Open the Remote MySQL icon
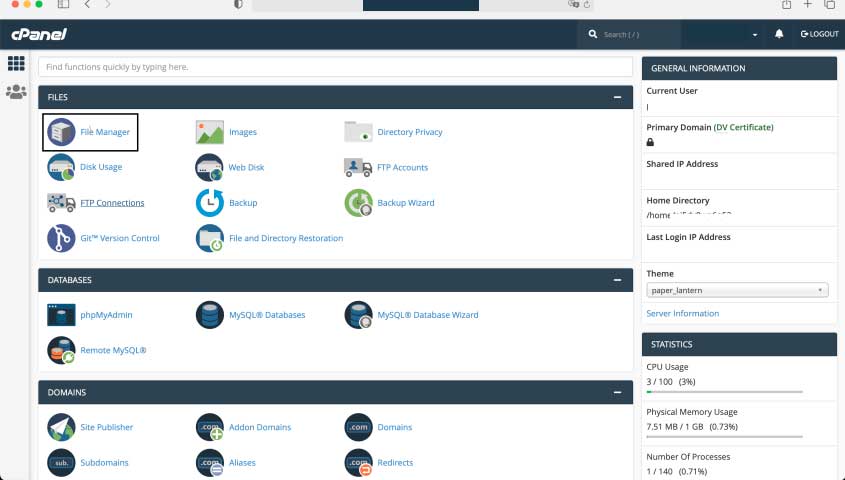The height and width of the screenshot is (480, 845). pyautogui.click(x=61, y=350)
